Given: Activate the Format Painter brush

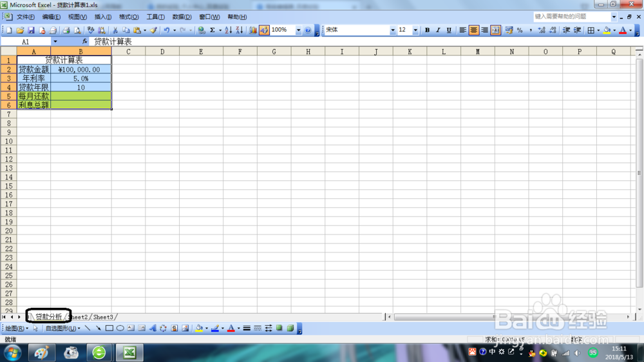Looking at the screenshot, I should pyautogui.click(x=153, y=30).
